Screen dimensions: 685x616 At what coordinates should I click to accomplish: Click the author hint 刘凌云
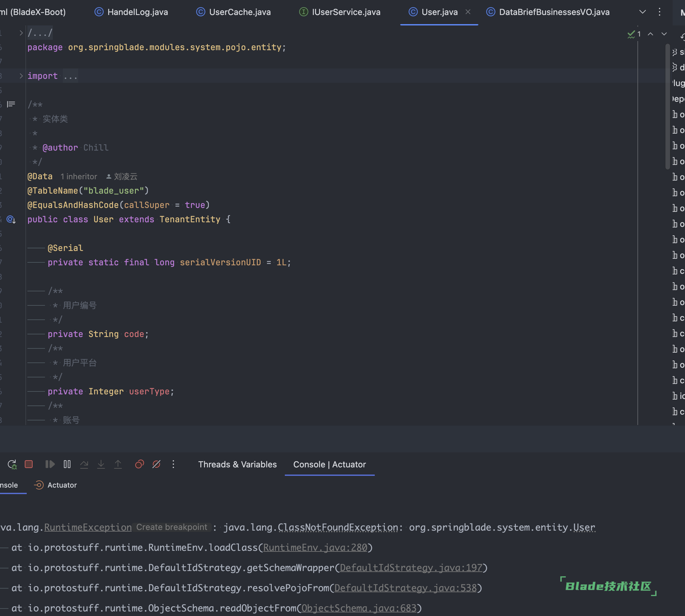(x=122, y=177)
